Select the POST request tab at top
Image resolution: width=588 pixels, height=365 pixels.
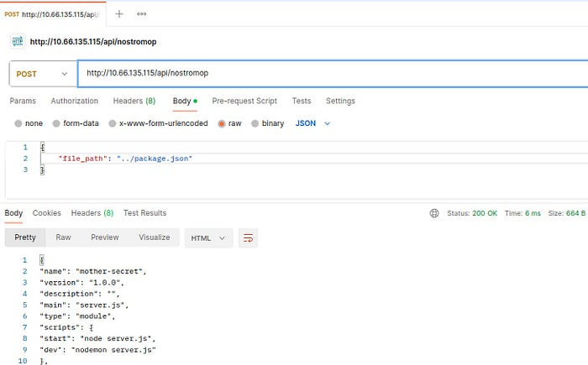(52, 14)
